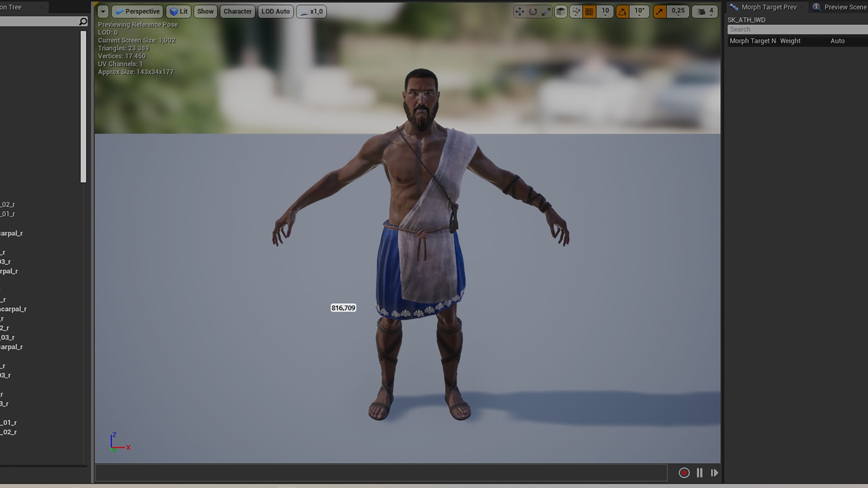
Task: Click the Triangles: 23 389 stat line
Action: [123, 48]
